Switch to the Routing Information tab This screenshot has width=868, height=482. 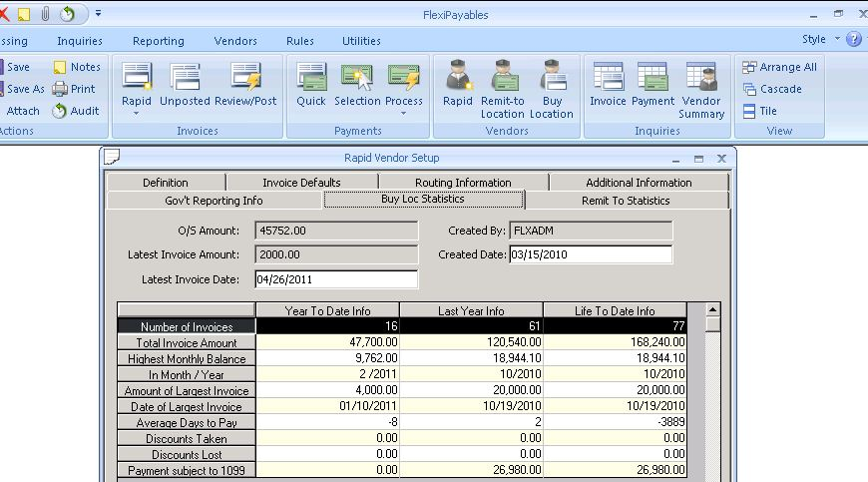[x=463, y=183]
